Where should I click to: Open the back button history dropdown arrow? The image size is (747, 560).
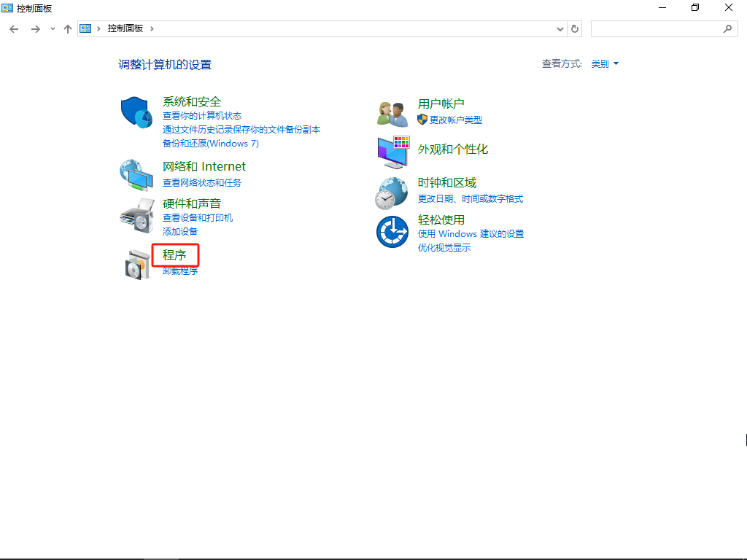pyautogui.click(x=51, y=28)
